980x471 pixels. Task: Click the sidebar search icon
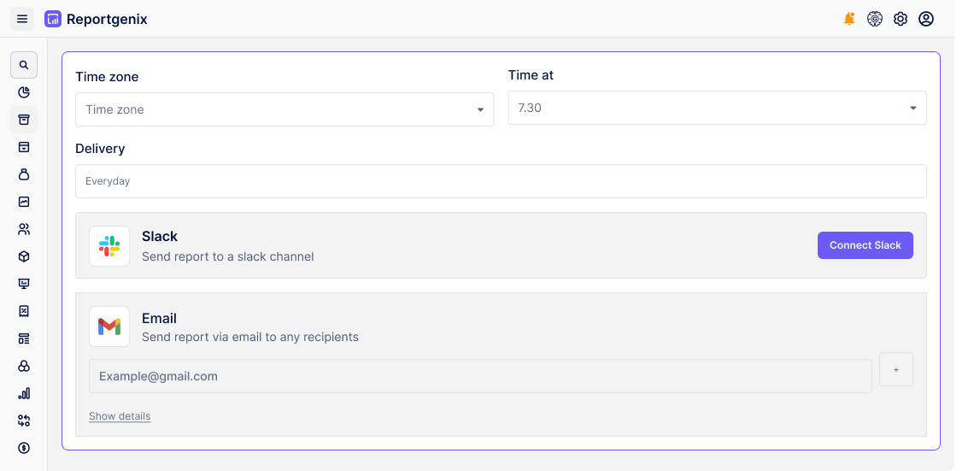pos(24,65)
